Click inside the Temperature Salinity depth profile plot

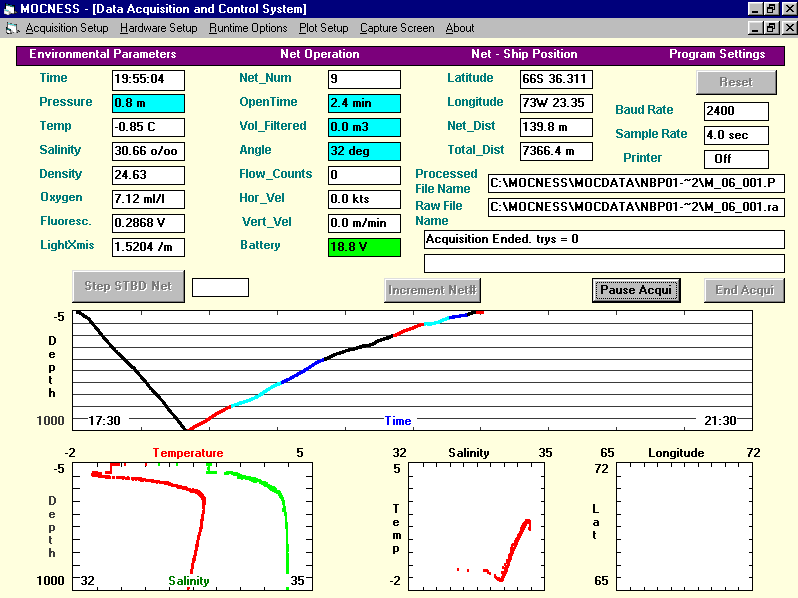click(x=192, y=526)
